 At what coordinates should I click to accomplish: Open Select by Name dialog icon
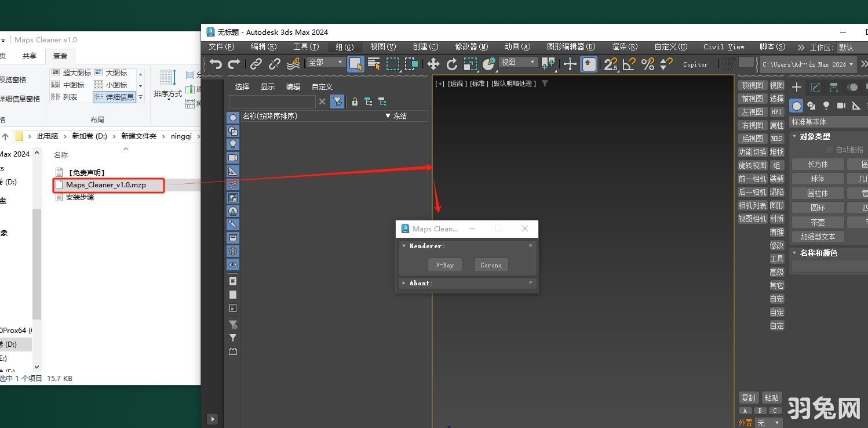click(x=374, y=64)
